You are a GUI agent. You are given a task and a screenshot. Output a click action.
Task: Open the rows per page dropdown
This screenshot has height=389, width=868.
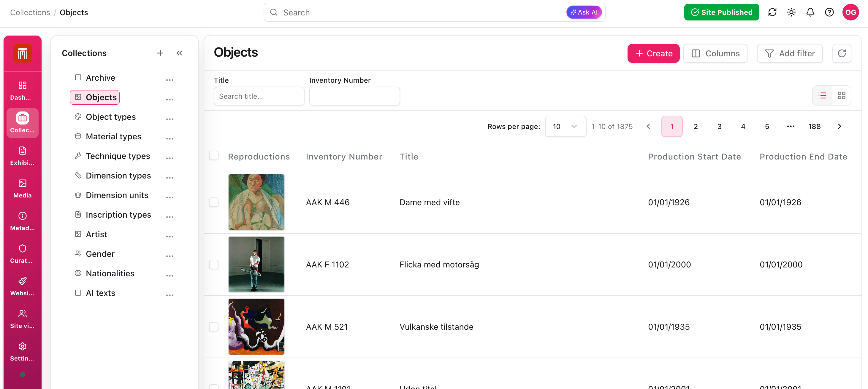point(566,127)
